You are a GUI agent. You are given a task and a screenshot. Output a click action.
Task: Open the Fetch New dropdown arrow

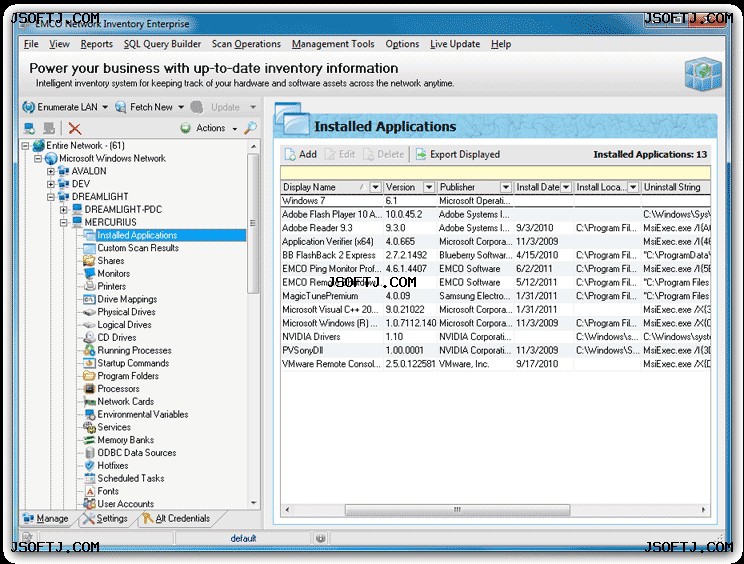pos(181,107)
